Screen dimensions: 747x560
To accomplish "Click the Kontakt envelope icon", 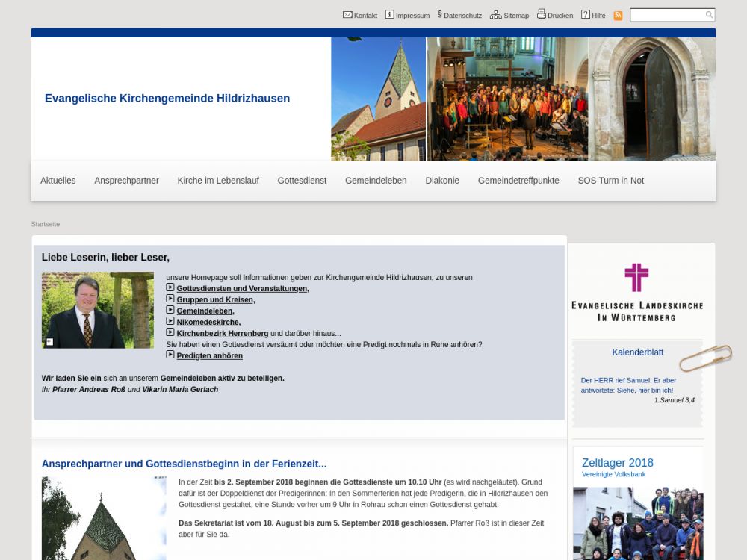I will [347, 14].
